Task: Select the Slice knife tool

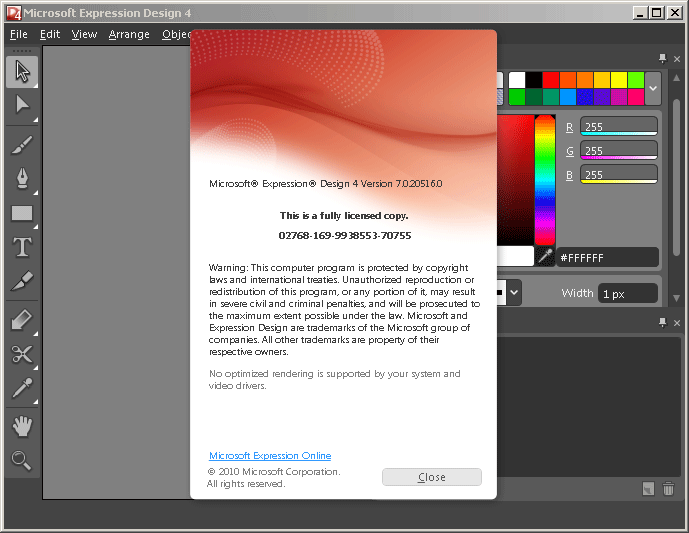Action: [22, 281]
